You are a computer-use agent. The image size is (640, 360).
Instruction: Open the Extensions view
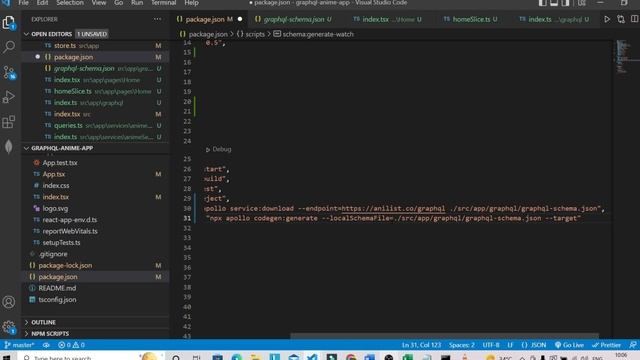(9, 122)
